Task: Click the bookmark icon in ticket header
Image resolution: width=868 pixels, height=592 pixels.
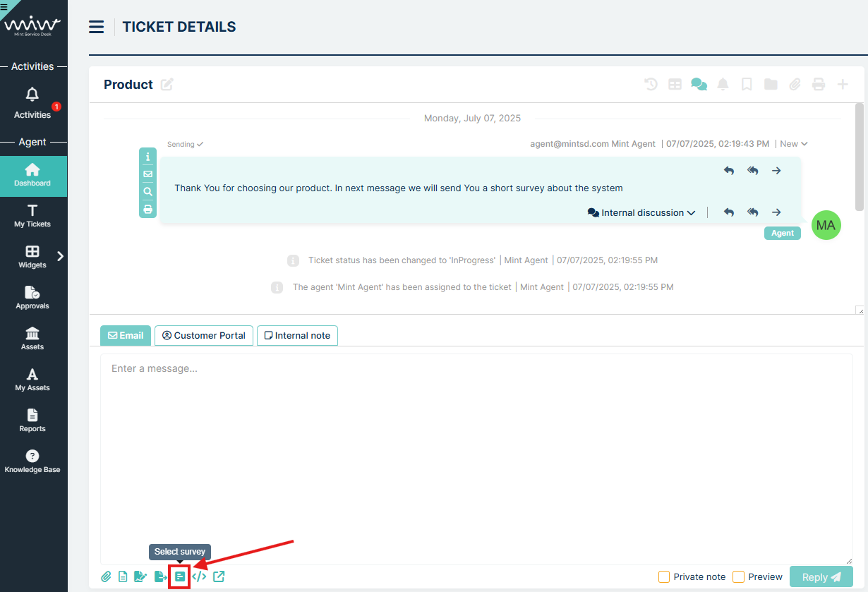Action: coord(747,85)
